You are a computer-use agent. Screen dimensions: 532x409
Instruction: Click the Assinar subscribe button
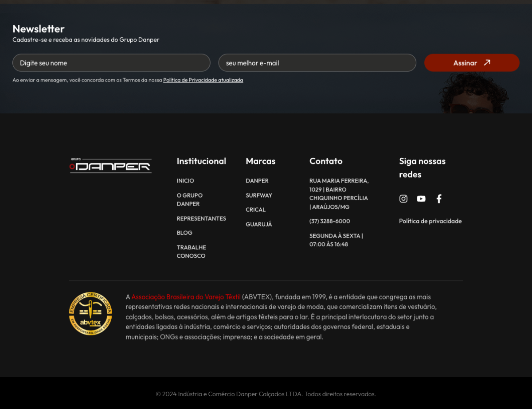(x=472, y=63)
